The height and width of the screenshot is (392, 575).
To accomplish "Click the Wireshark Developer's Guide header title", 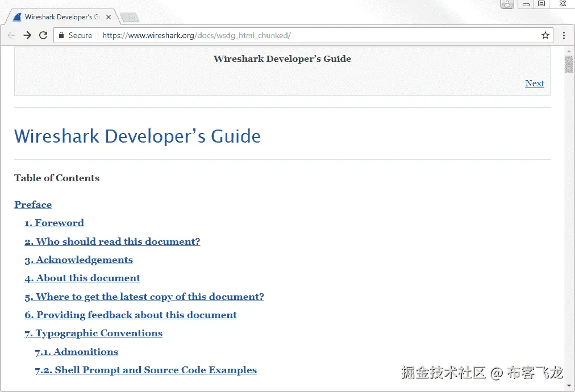I will [282, 59].
